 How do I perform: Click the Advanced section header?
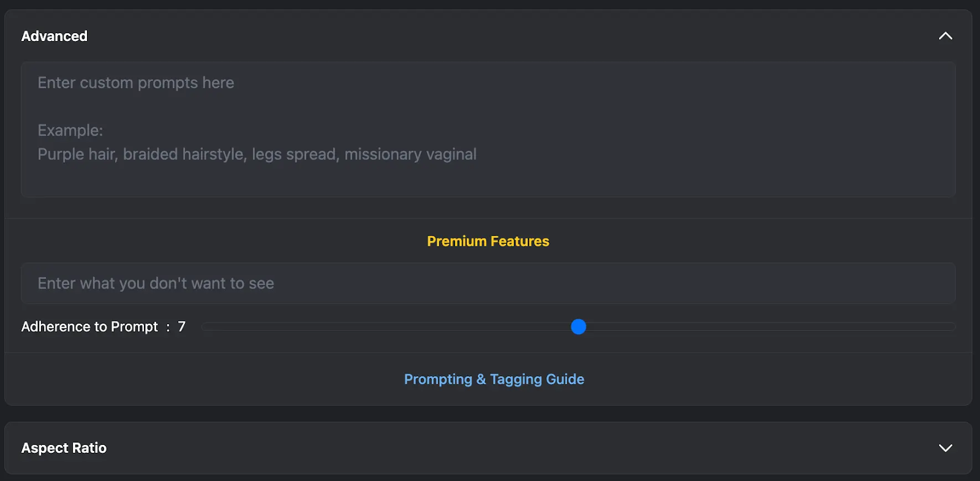coord(55,36)
